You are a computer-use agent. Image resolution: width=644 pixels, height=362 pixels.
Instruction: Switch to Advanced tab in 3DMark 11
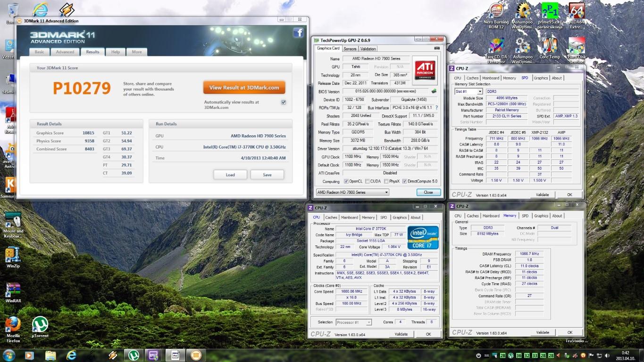tap(65, 52)
